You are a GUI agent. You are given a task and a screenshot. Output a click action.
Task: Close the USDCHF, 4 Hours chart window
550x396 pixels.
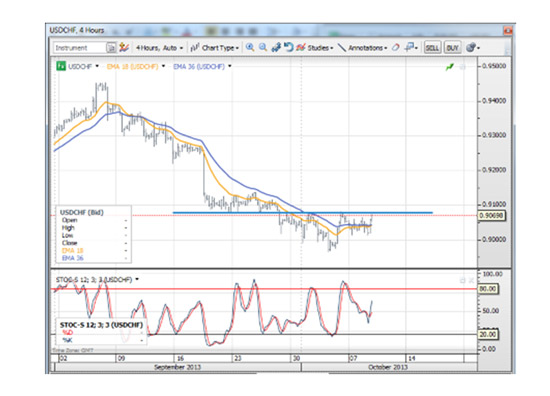pos(508,31)
